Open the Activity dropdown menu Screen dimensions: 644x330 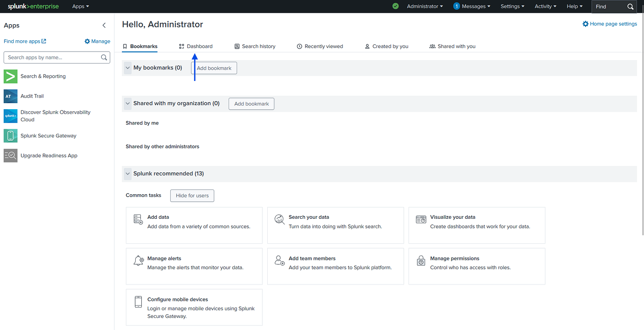click(545, 6)
